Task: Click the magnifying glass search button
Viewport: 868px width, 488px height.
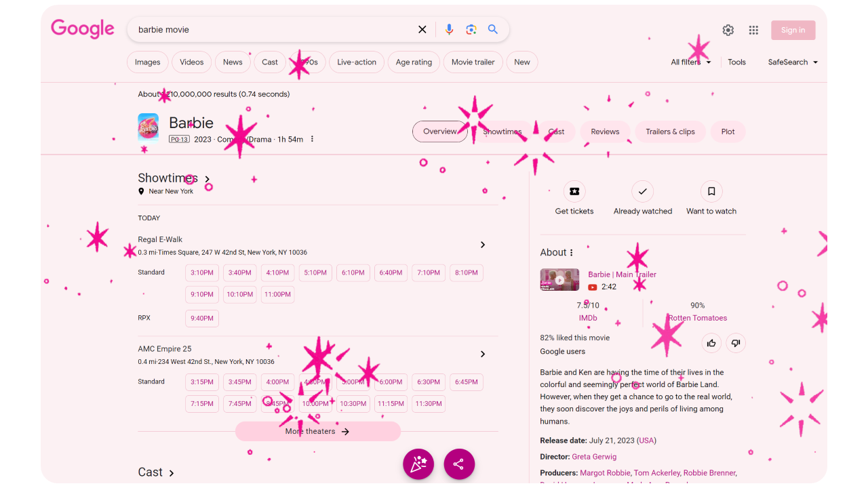Action: [493, 30]
